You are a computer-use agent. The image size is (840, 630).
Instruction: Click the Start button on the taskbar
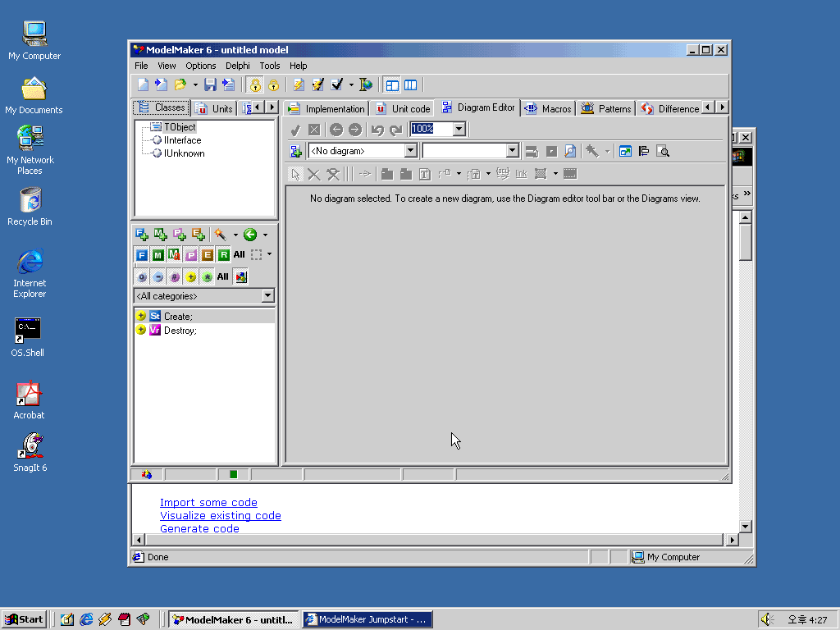point(25,619)
